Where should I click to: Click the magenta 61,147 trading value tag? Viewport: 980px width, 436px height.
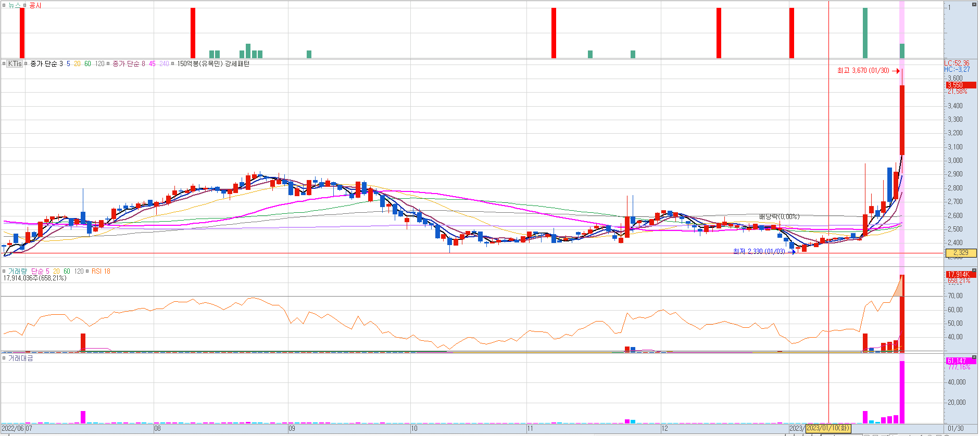pyautogui.click(x=961, y=361)
